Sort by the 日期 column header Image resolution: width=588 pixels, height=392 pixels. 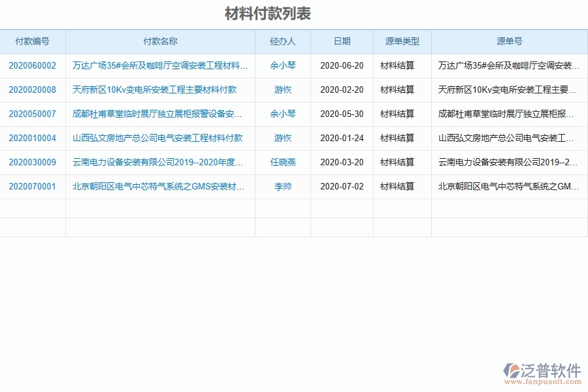point(340,42)
